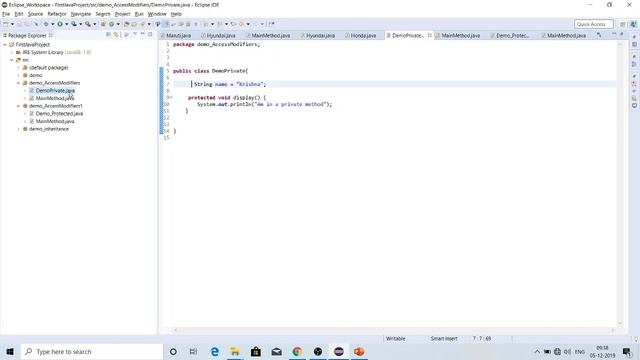Viewport: 640px width, 360px height.
Task: Expand the JRE System Library node
Action: [x=11, y=52]
